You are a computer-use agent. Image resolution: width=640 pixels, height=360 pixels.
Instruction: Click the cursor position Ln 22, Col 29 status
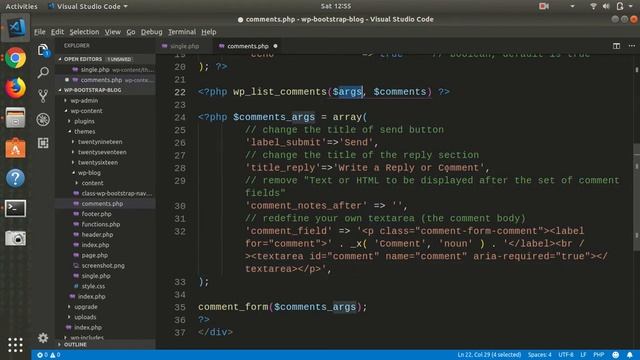click(489, 355)
